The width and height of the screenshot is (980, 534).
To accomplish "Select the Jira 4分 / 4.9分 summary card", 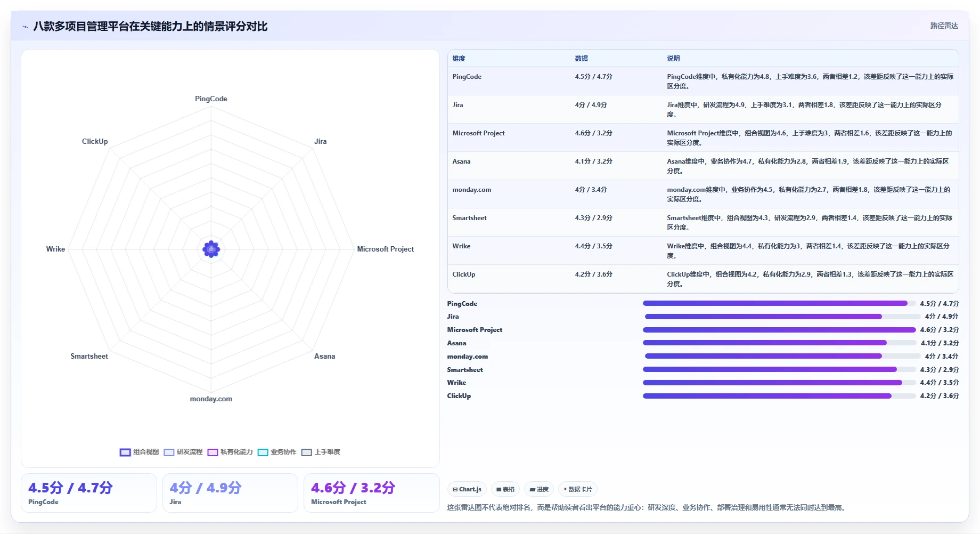I will click(230, 493).
